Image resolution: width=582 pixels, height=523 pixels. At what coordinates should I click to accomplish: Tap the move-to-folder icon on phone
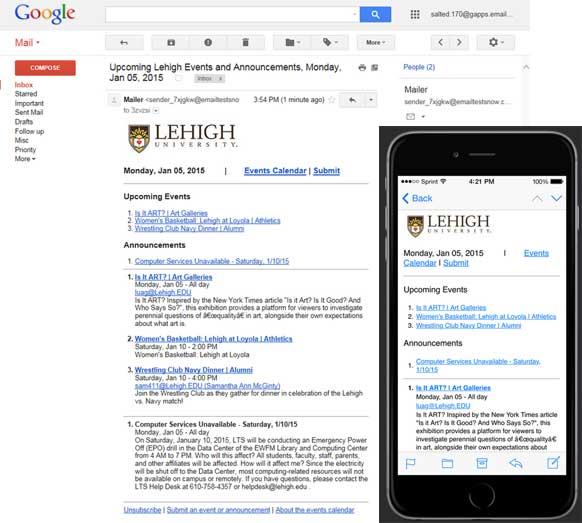tap(447, 463)
